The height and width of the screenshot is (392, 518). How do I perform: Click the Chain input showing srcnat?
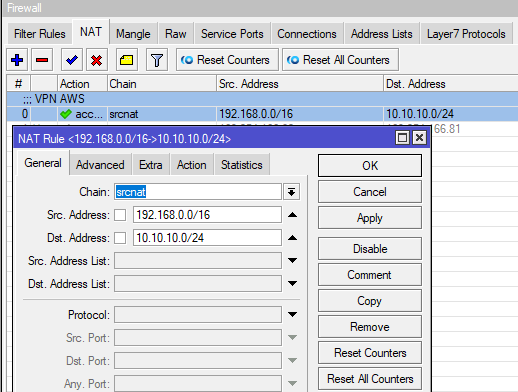pos(198,192)
